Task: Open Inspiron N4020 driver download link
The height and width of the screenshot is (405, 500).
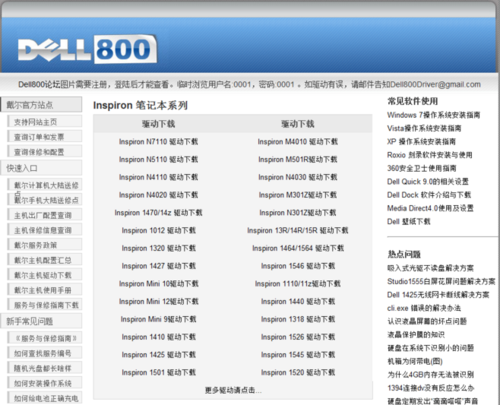Action: 159,195
